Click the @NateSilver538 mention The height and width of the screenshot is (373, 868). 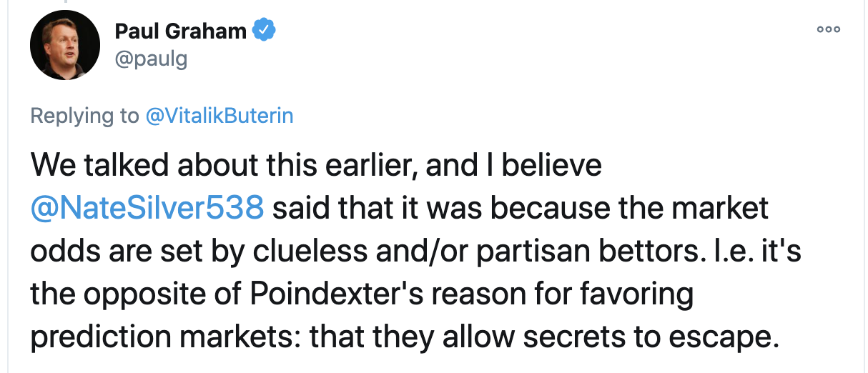pyautogui.click(x=147, y=208)
